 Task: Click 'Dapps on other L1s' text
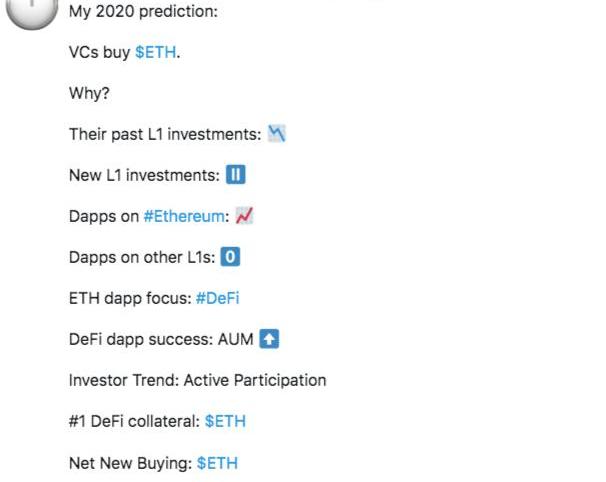(x=142, y=257)
